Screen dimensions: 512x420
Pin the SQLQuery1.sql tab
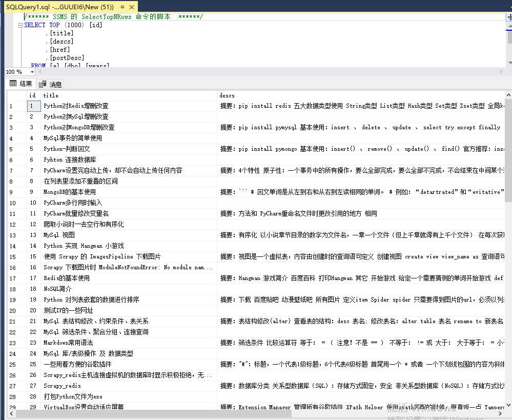pyautogui.click(x=122, y=7)
